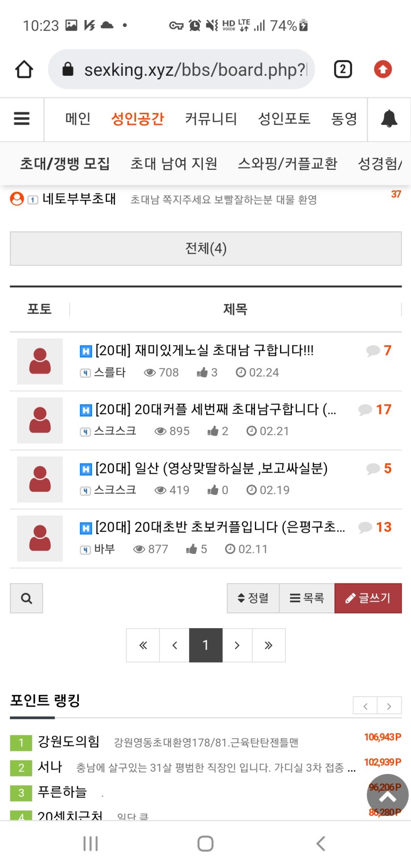Jump to last page with double-right arrow
Screen dimensions: 411x868
tap(268, 645)
